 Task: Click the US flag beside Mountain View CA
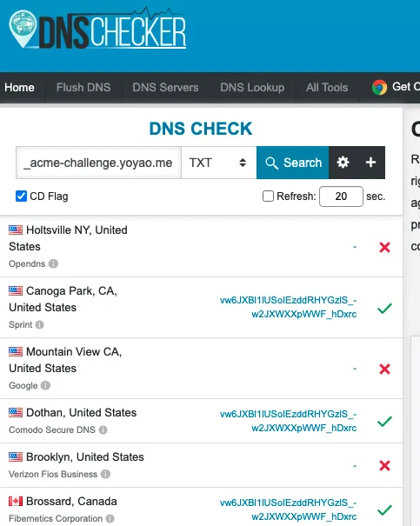click(x=16, y=351)
